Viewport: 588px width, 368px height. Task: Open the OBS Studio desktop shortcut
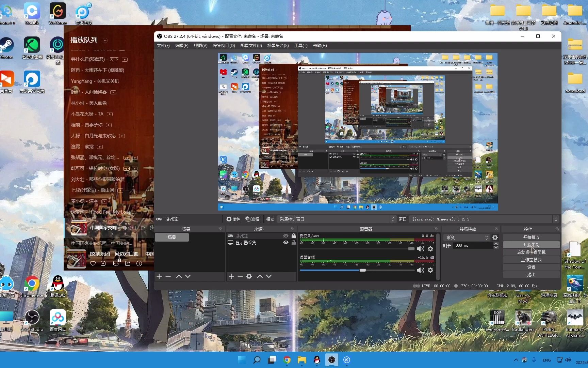32,321
